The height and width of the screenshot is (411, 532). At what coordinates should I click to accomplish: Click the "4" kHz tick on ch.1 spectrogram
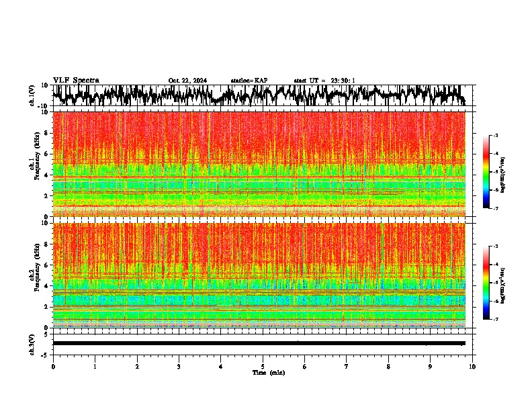pyautogui.click(x=46, y=175)
